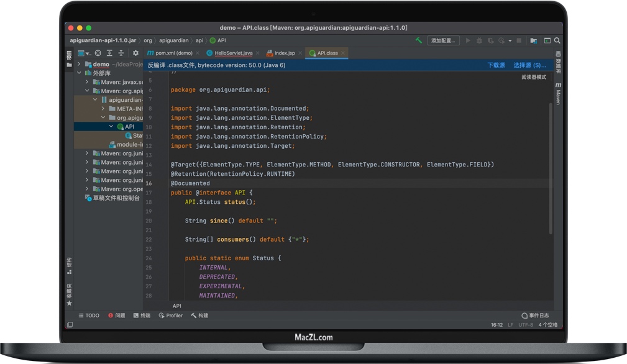Screen dimensions: 627x364
Task: Toggle tool window bars in bottom-left corner
Action: point(70,325)
